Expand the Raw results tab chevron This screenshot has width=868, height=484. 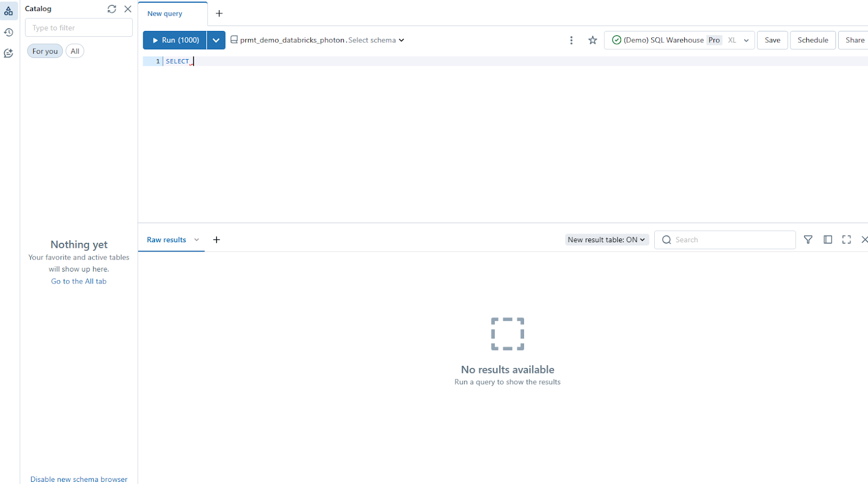tap(196, 240)
